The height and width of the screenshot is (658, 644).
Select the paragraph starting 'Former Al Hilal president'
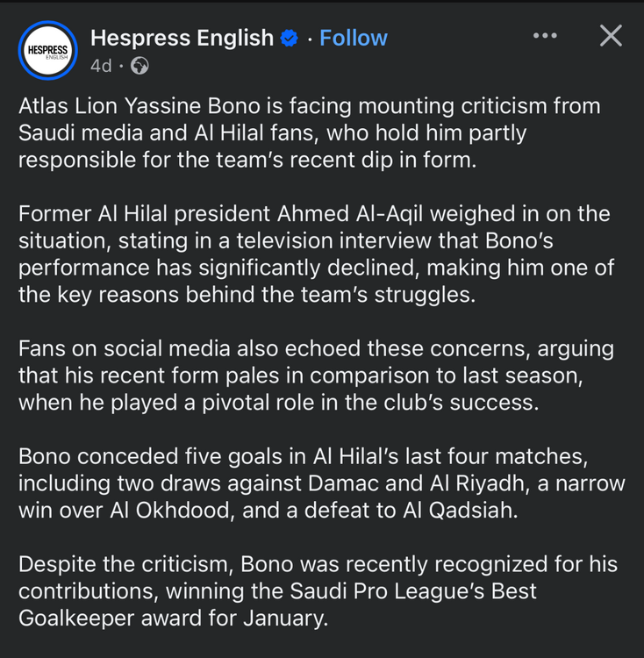pos(317,254)
